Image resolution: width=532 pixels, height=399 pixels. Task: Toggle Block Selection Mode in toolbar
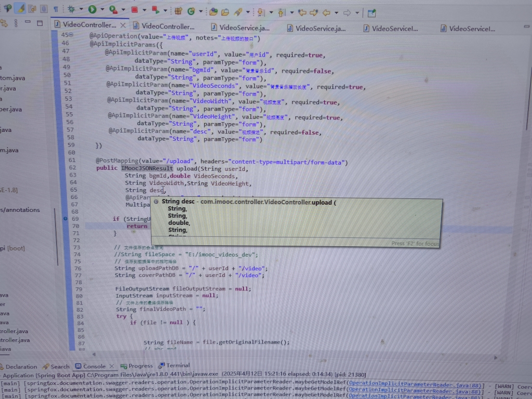44,9
